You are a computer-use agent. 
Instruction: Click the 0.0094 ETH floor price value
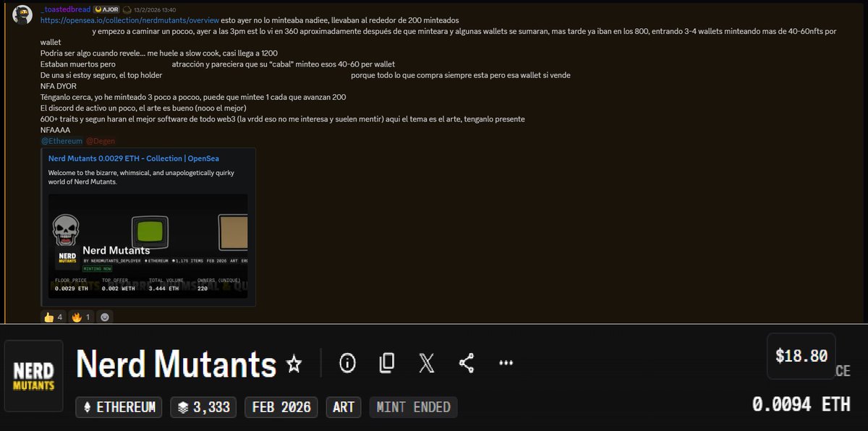(801, 405)
